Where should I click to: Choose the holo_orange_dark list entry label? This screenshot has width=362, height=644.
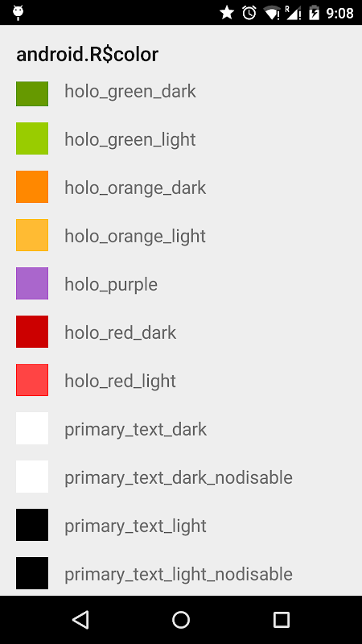(x=135, y=188)
